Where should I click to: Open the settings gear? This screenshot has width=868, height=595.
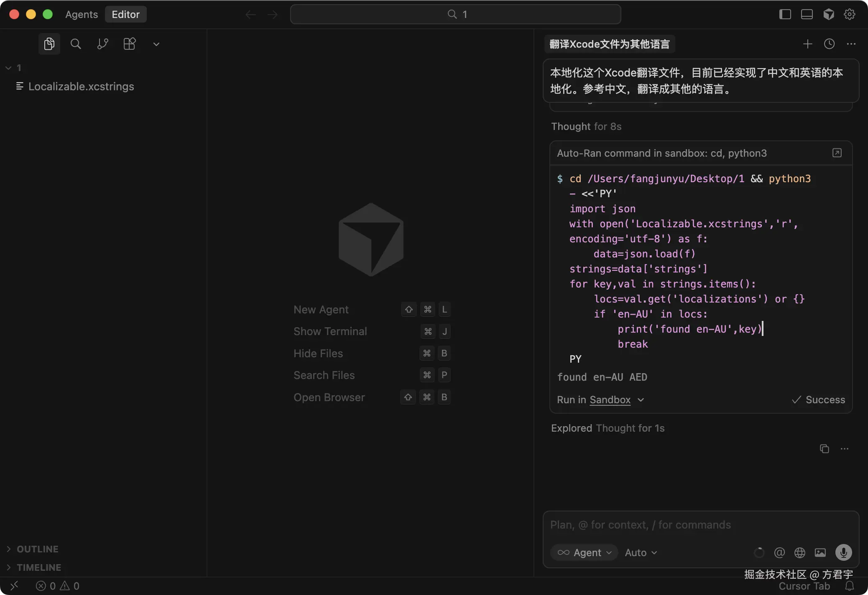(x=850, y=14)
